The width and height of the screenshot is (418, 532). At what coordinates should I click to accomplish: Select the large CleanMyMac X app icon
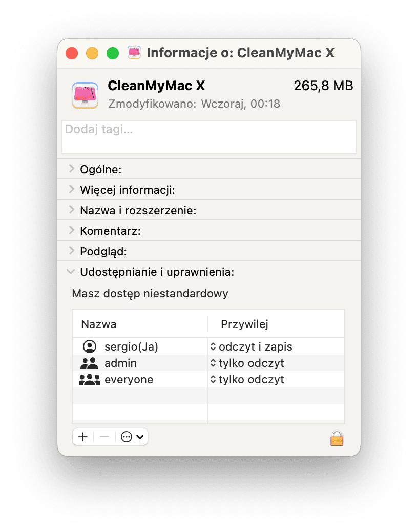point(85,95)
